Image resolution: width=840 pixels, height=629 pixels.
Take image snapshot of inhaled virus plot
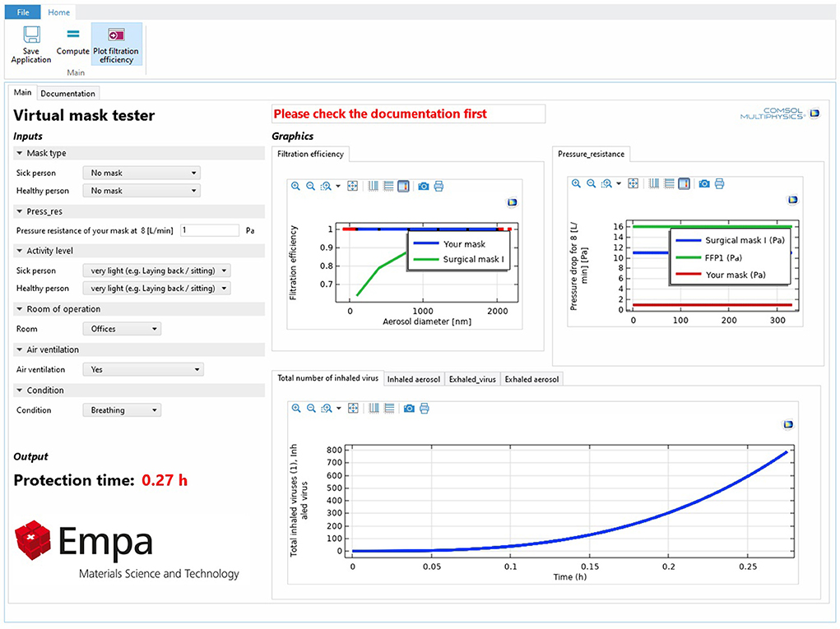tap(409, 409)
